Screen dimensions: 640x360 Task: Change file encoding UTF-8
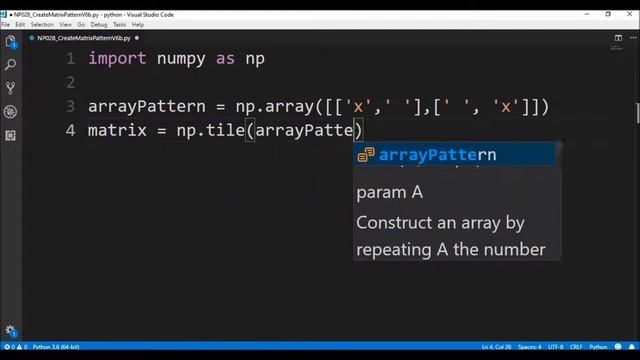[556, 347]
